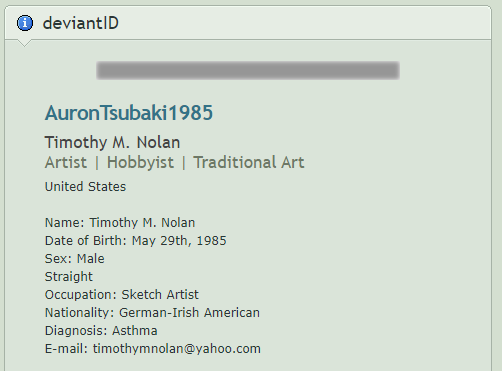The height and width of the screenshot is (371, 502).
Task: Click the small pointer notch under the header
Action: pyautogui.click(x=24, y=43)
